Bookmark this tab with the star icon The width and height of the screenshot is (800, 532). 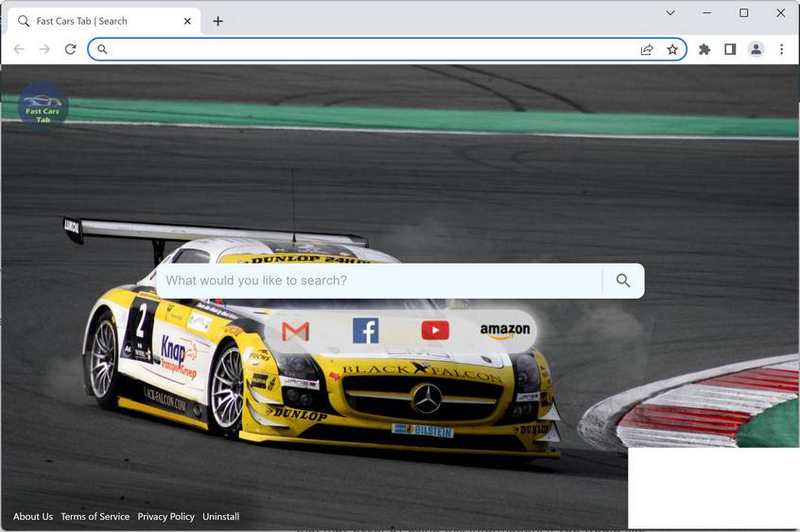pos(672,49)
